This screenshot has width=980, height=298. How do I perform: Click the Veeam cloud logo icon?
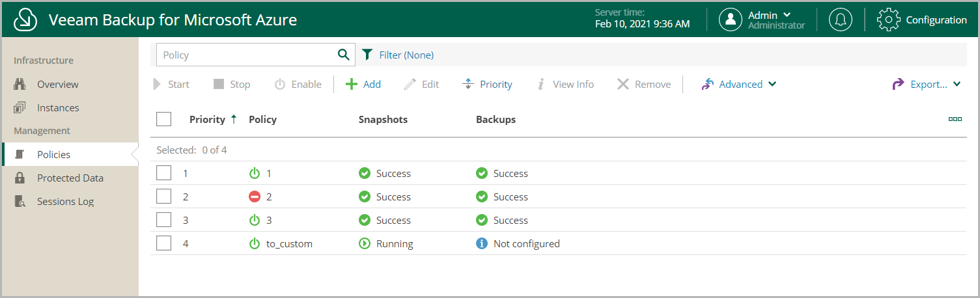click(x=25, y=20)
